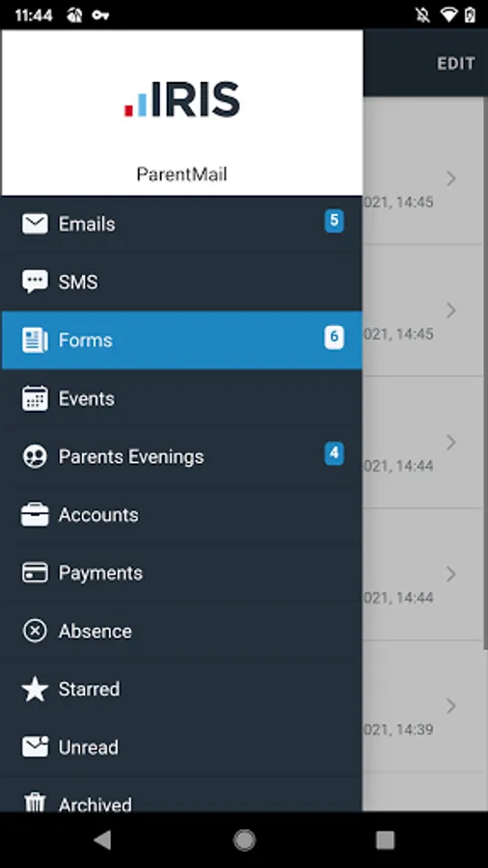The image size is (488, 868).
Task: Select the Forms menu item
Action: click(182, 339)
